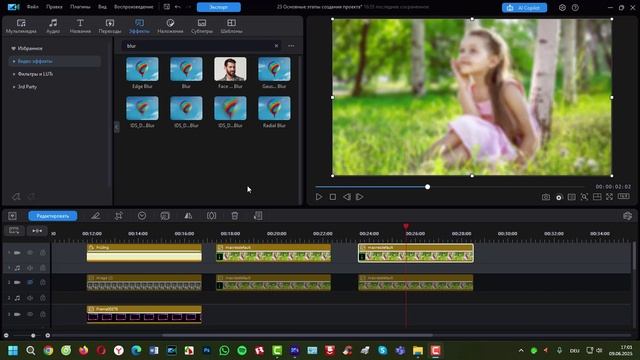The image size is (640, 360).
Task: Collapse the category panel with arrow handle
Action: (117, 127)
